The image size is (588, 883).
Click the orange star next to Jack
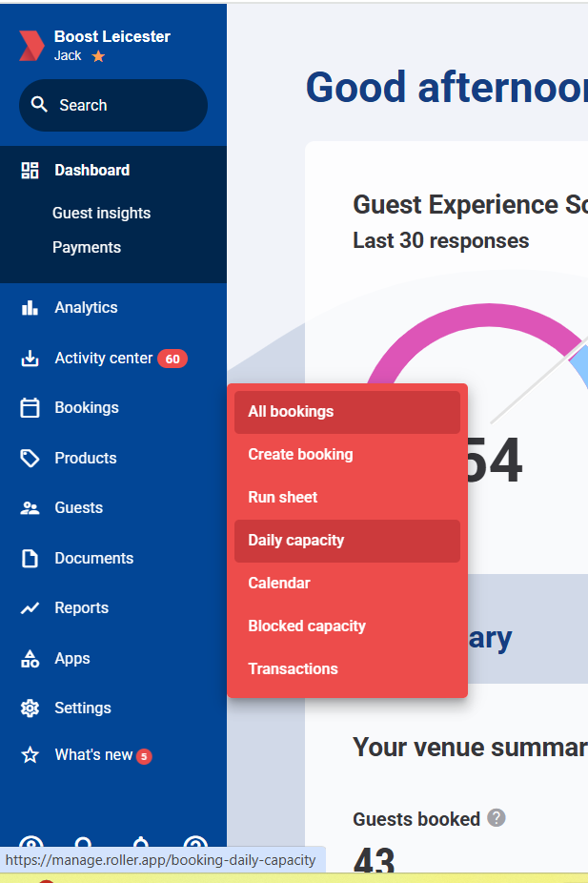pos(98,56)
